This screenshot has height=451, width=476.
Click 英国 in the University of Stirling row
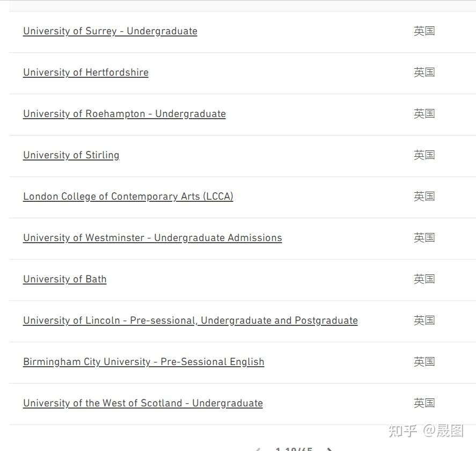[424, 155]
